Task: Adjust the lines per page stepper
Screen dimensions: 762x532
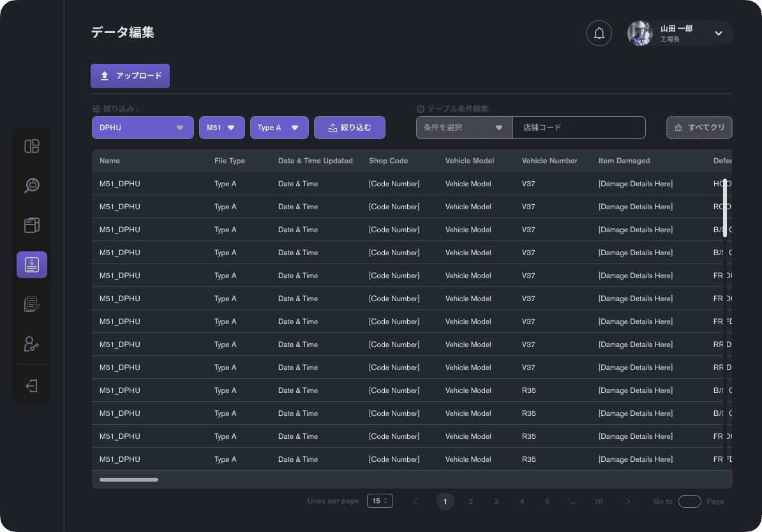Action: tap(380, 501)
